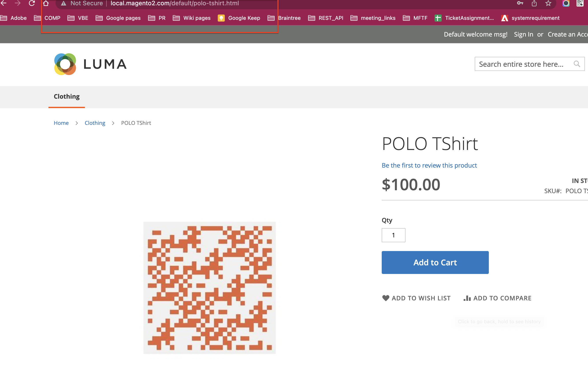Go to Home in the breadcrumb
Viewport: 588px width, 366px height.
(61, 123)
